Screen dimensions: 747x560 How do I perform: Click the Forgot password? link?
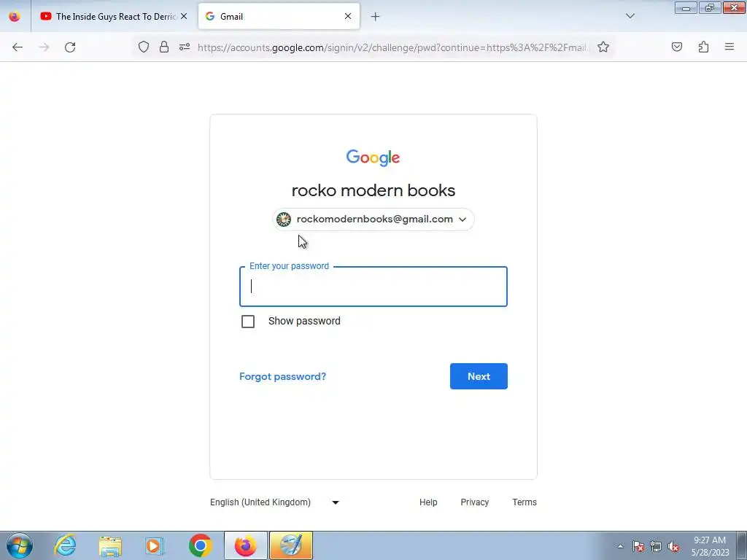pyautogui.click(x=282, y=377)
